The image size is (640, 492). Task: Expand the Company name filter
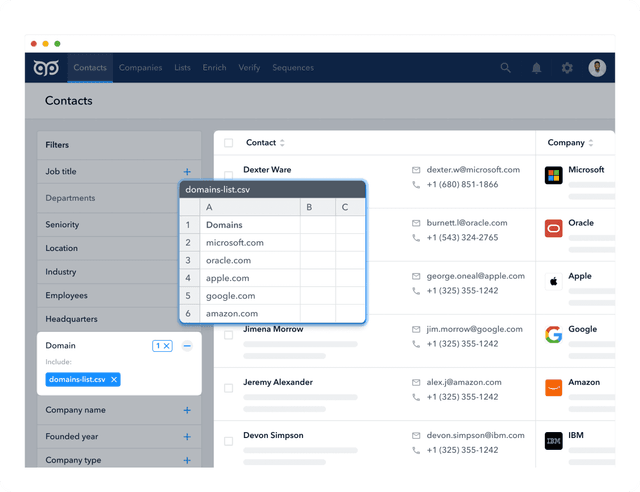187,410
